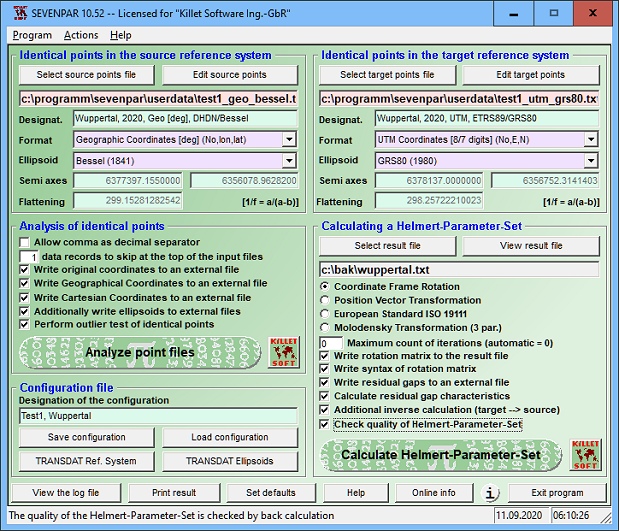
Task: Click Online info button
Action: (434, 493)
